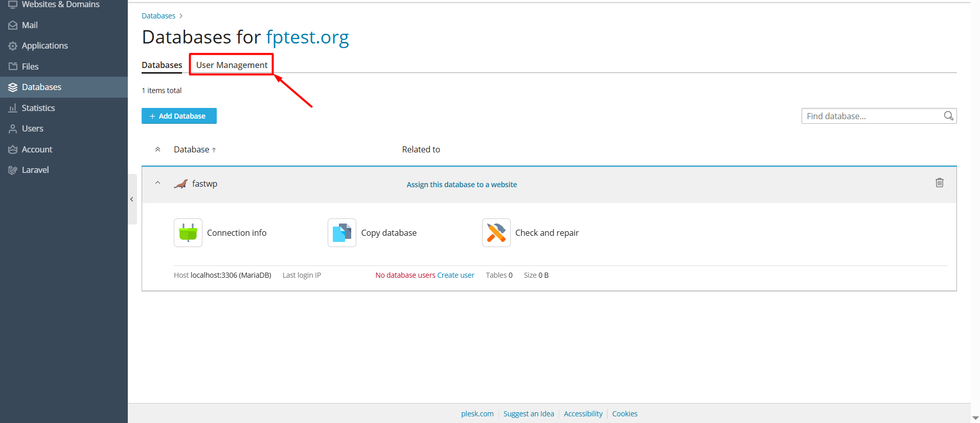Open the Check and repair tool icon
This screenshot has height=423, width=980.
coord(496,233)
